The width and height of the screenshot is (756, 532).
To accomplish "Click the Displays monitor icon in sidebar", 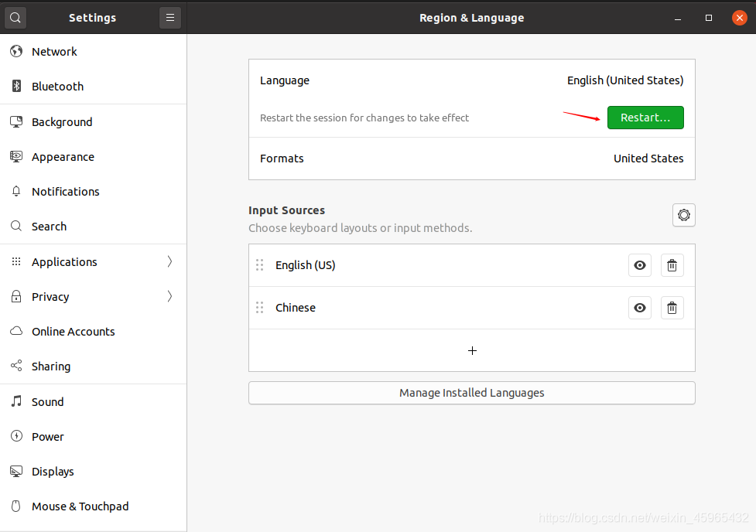I will [16, 472].
